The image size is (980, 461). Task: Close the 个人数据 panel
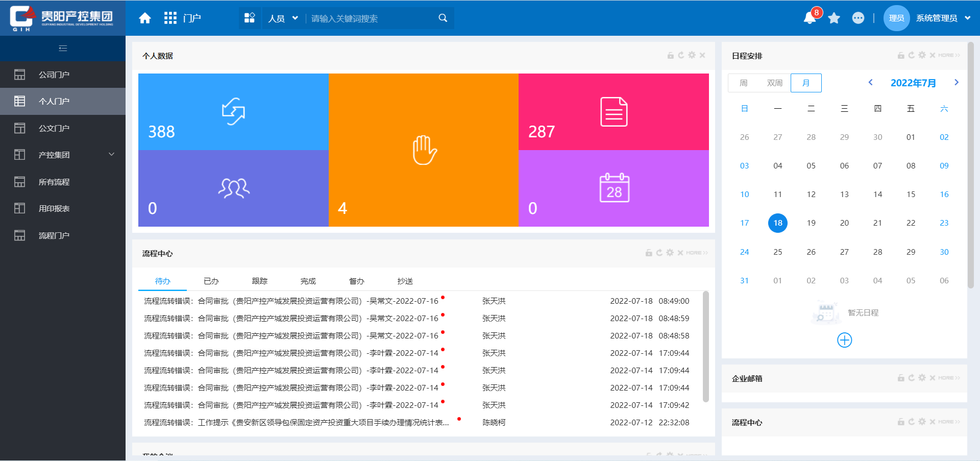pyautogui.click(x=702, y=55)
